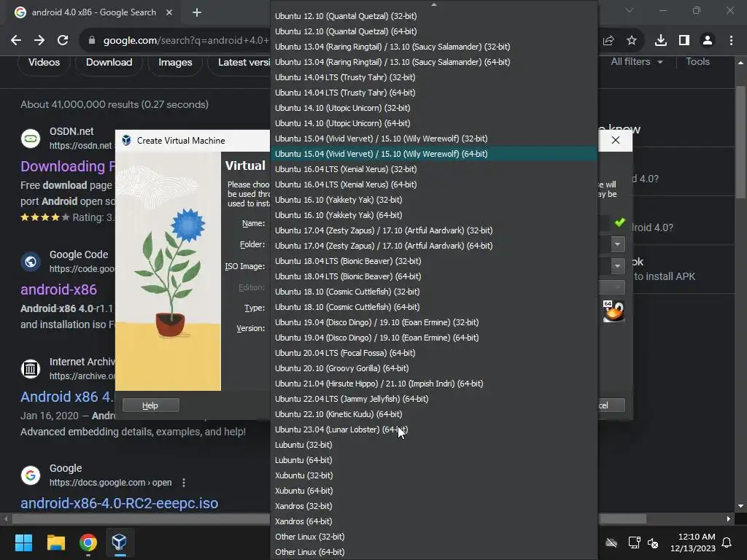This screenshot has width=747, height=560.
Task: Click the address bar URL field
Action: pyautogui.click(x=186, y=41)
